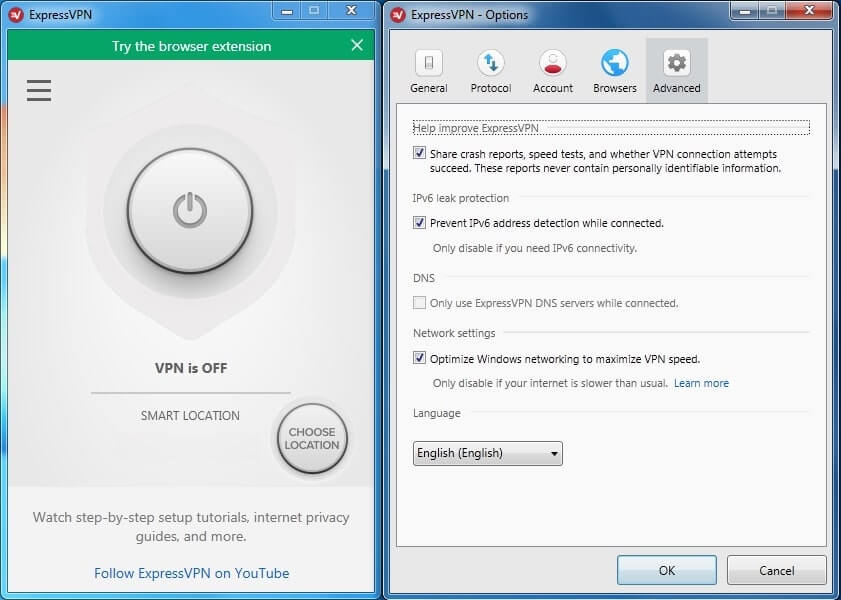Viewport: 841px width, 600px height.
Task: Toggle Optimize Windows networking checkbox
Action: coord(419,358)
